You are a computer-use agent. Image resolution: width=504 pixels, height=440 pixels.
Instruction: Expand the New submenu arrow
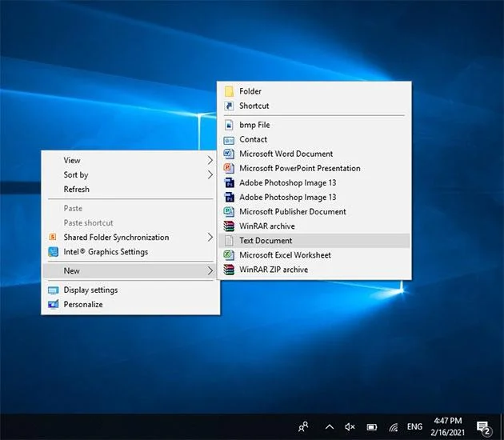pos(210,270)
